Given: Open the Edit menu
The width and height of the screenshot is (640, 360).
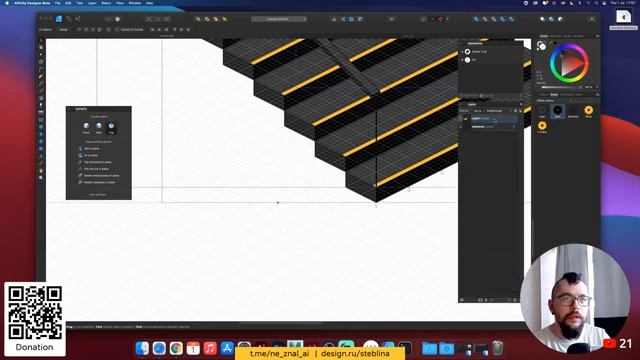Looking at the screenshot, I should tap(68, 3).
